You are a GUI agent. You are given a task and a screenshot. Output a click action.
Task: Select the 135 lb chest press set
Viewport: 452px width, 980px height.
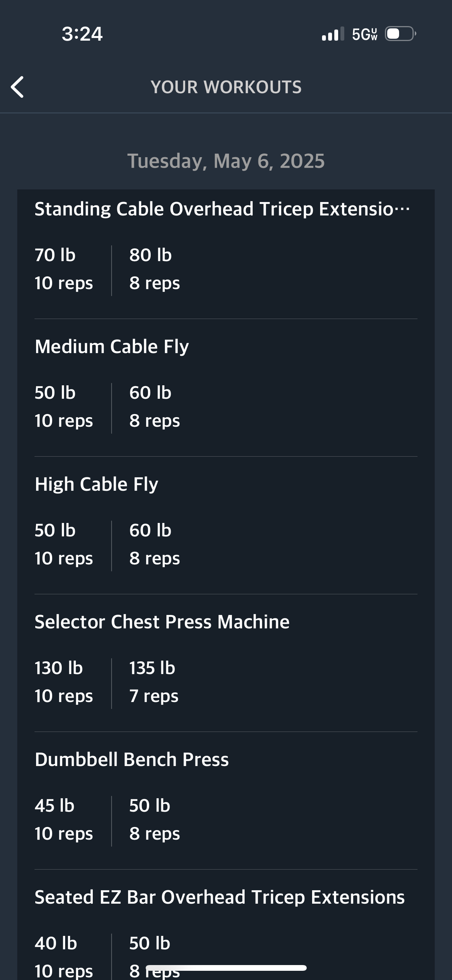coord(154,682)
